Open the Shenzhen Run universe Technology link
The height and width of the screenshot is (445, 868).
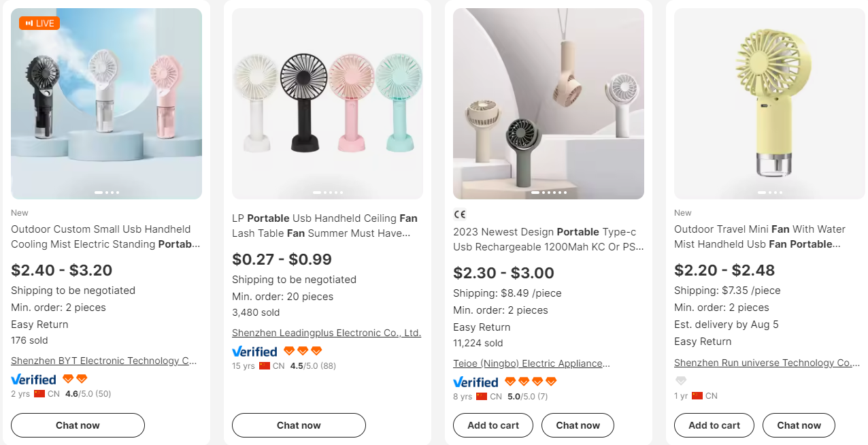pos(767,363)
